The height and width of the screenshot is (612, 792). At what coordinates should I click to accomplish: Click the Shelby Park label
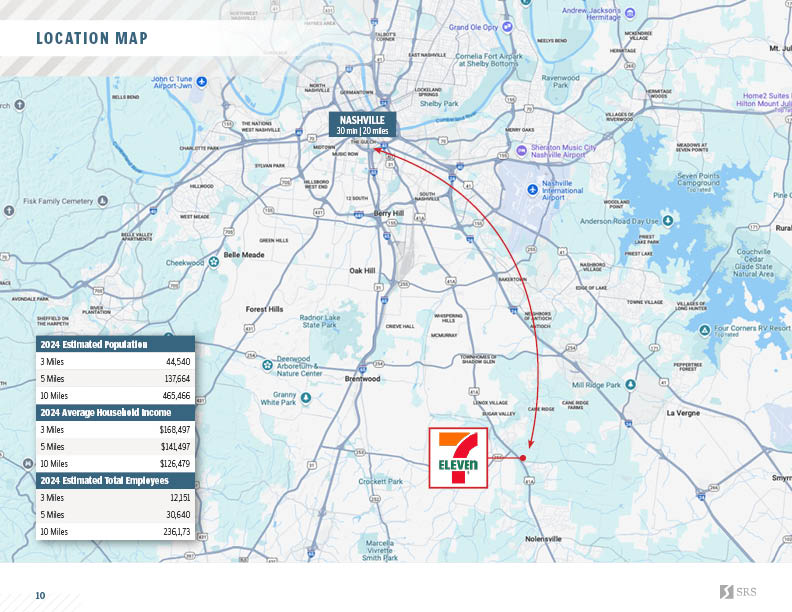point(439,104)
